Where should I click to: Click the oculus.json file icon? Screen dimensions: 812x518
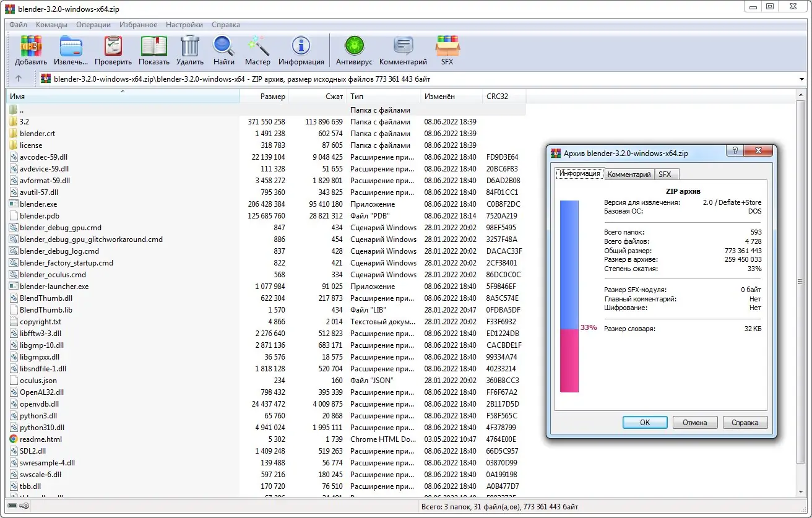[x=14, y=381]
